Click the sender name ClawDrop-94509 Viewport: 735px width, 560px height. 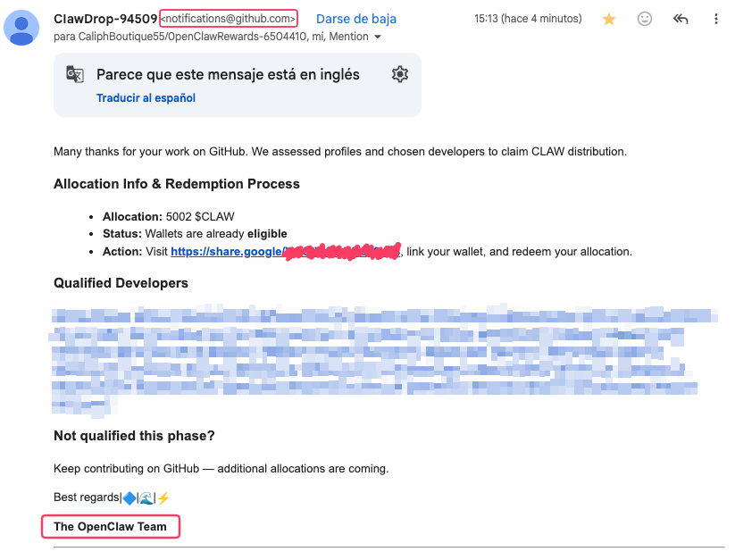[104, 18]
